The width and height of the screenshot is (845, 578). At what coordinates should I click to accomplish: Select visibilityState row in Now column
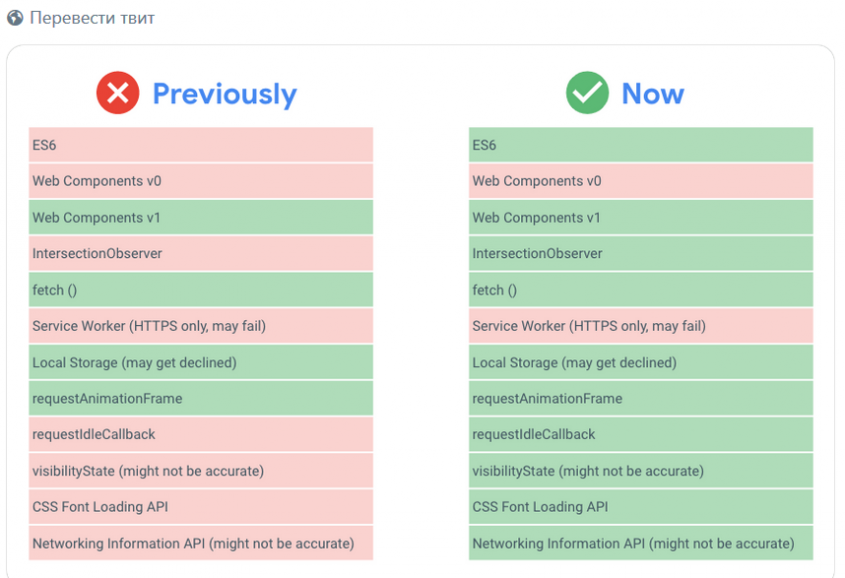(640, 470)
